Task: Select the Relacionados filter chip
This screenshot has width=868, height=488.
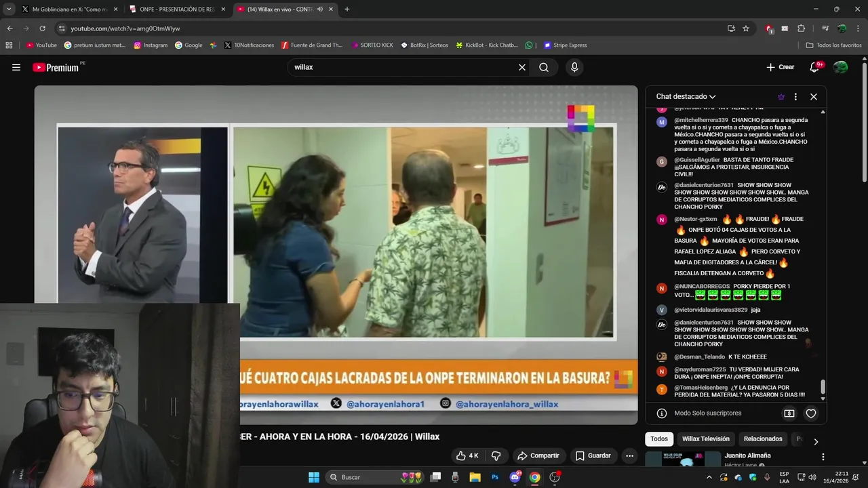Action: pos(763,439)
